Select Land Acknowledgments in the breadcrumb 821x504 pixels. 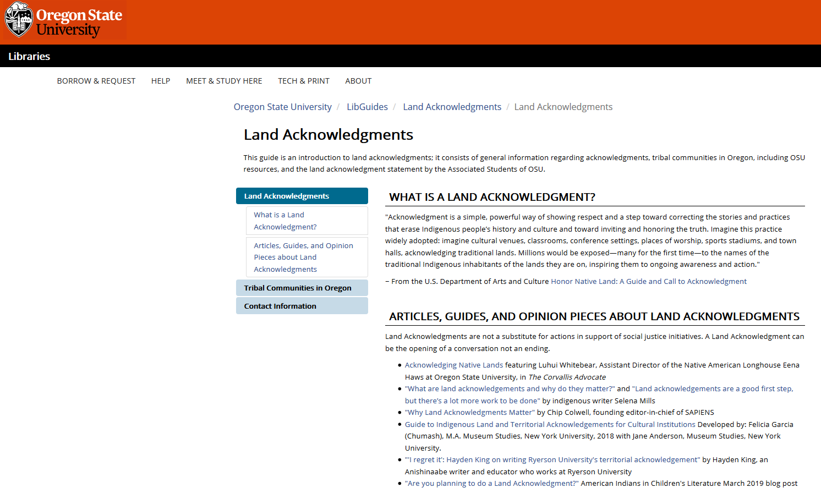coord(452,106)
